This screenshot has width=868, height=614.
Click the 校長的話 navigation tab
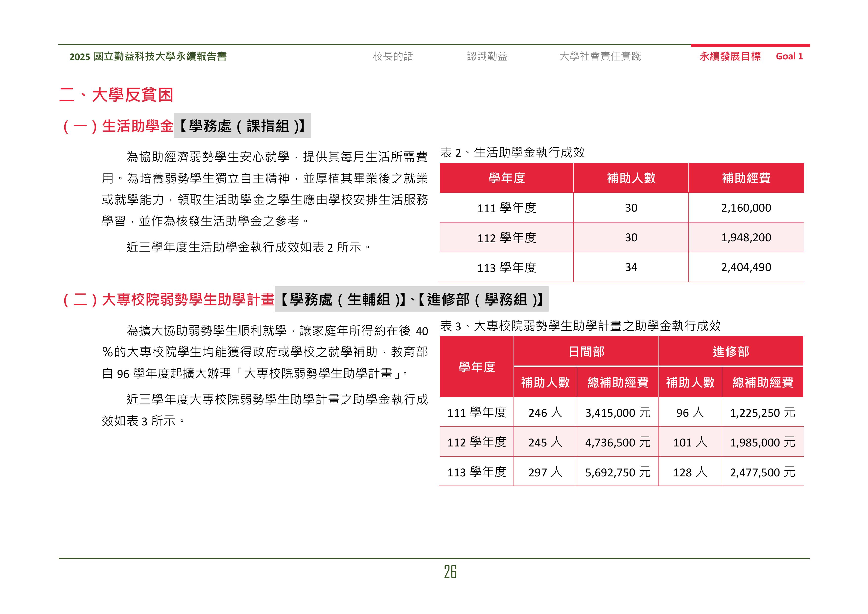(x=393, y=56)
